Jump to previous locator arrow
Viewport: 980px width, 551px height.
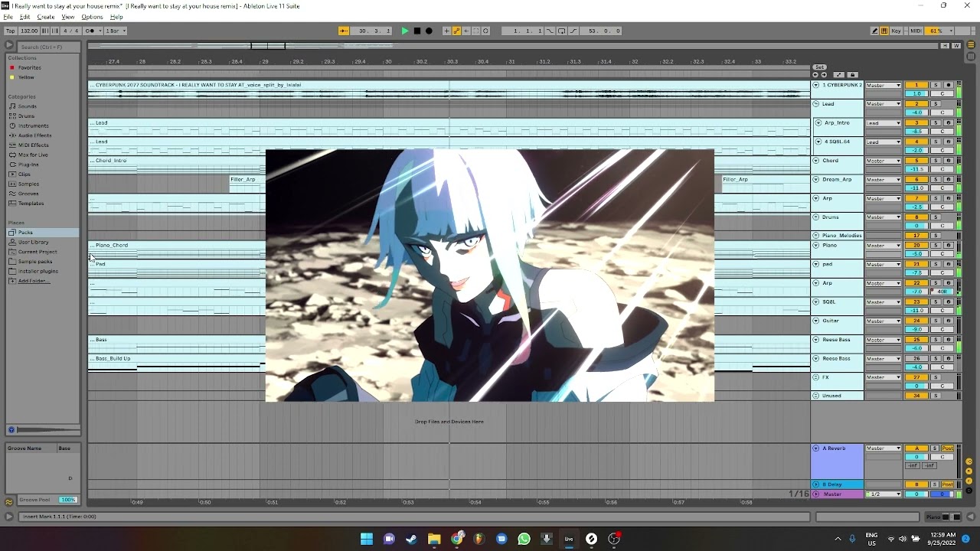(x=815, y=75)
